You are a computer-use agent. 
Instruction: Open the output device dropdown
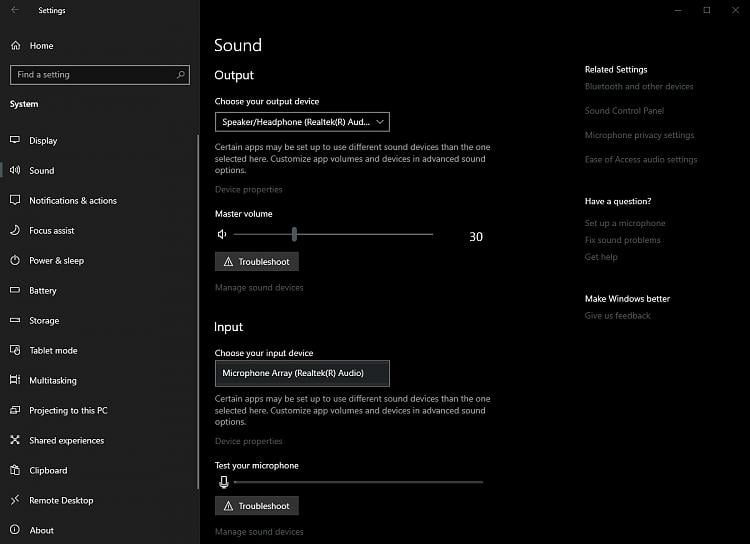[x=302, y=122]
